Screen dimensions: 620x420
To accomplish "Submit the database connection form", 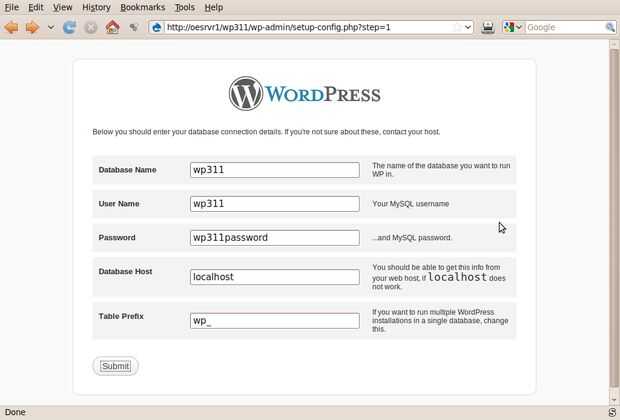I will (x=115, y=366).
